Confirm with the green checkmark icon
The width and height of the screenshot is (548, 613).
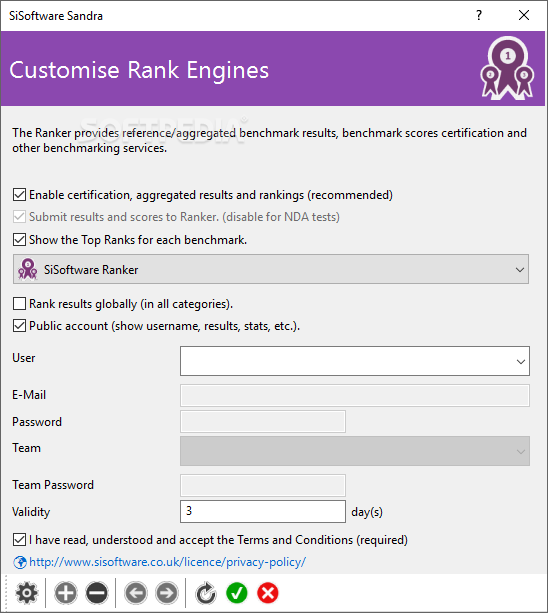click(x=237, y=593)
